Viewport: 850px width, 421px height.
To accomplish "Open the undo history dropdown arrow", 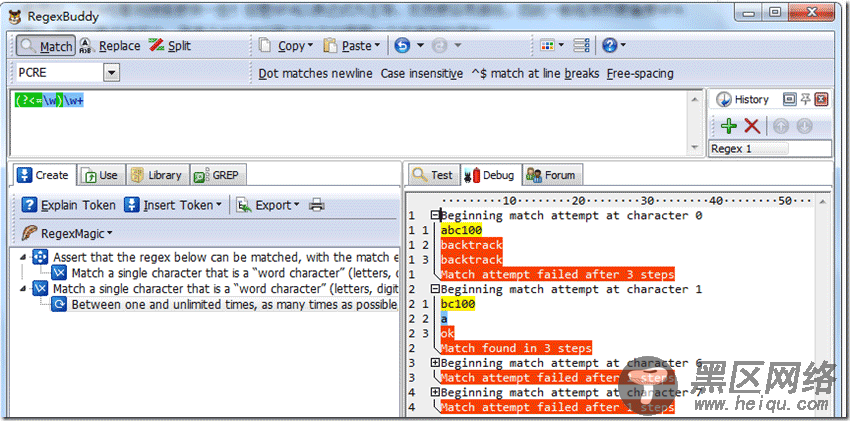I will pyautogui.click(x=420, y=46).
